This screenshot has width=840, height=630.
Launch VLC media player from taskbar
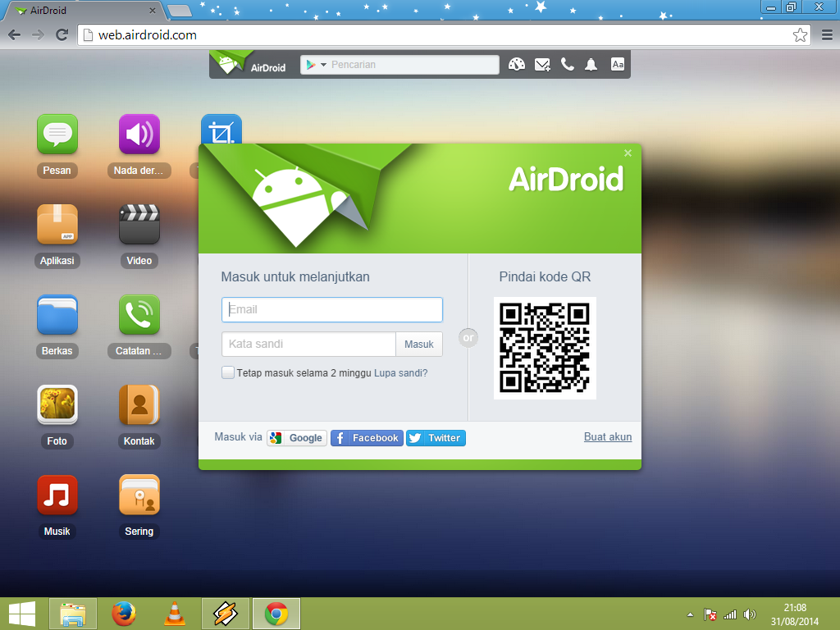point(175,614)
